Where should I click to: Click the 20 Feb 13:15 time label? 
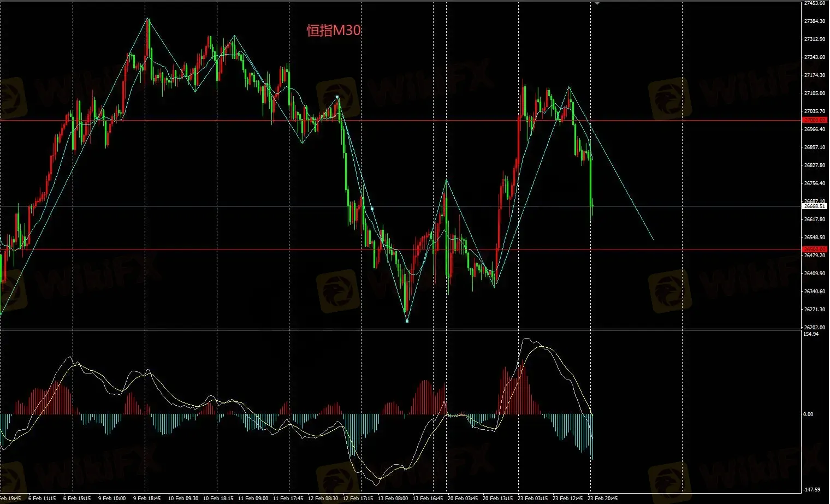pos(497,498)
